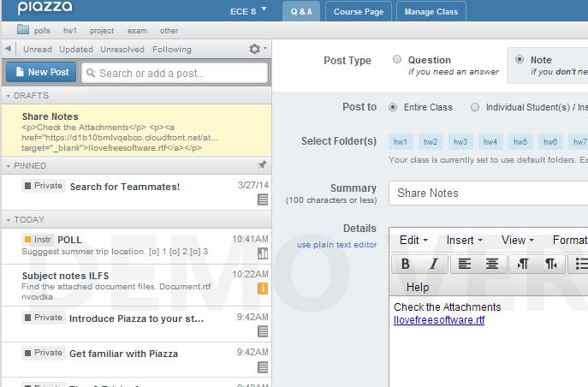
Task: Filter posts by Unresolved
Action: pos(122,49)
